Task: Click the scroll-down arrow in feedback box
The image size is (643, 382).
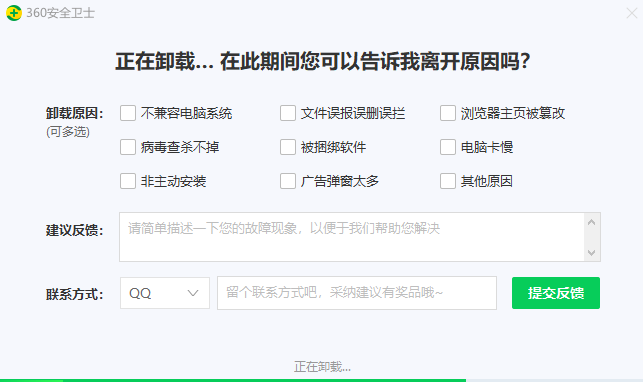Action: point(591,252)
